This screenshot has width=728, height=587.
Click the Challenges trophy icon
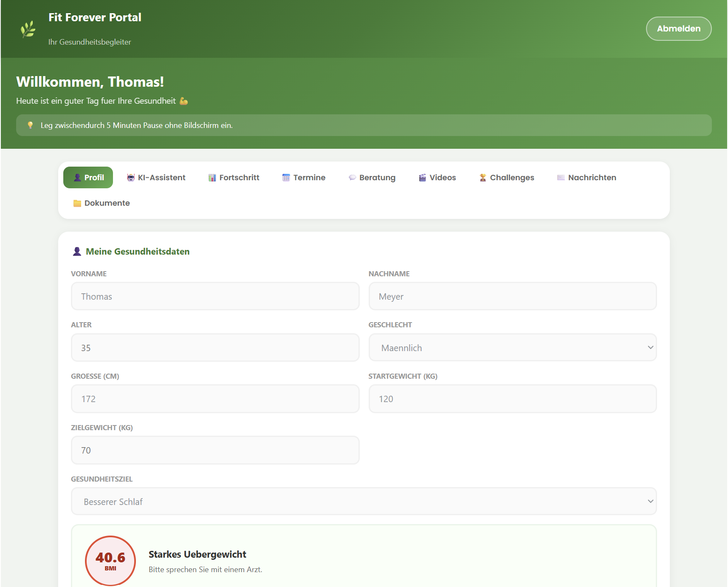[483, 178]
